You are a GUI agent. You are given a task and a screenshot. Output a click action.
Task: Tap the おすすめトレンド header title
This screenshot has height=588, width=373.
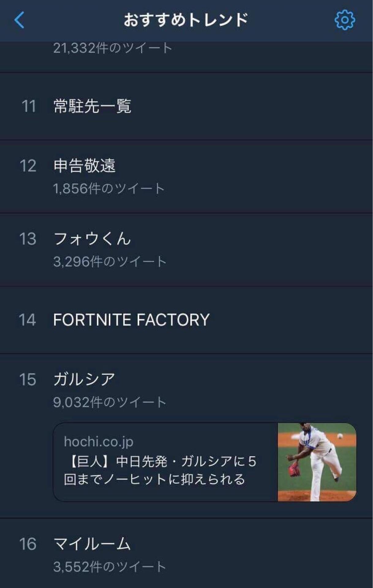(186, 20)
